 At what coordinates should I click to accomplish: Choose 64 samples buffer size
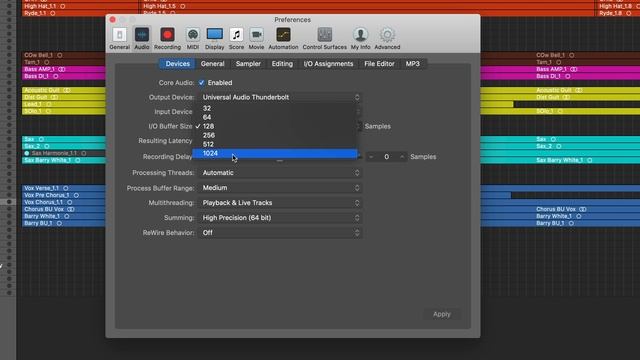[x=275, y=117]
